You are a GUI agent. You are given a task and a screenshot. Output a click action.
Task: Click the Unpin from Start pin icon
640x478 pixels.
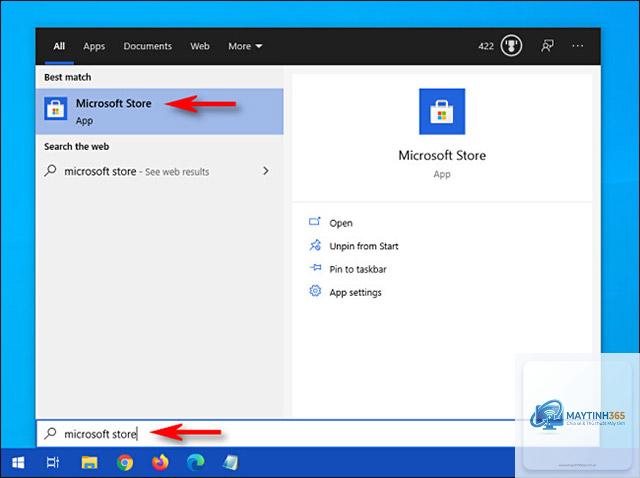pos(315,245)
